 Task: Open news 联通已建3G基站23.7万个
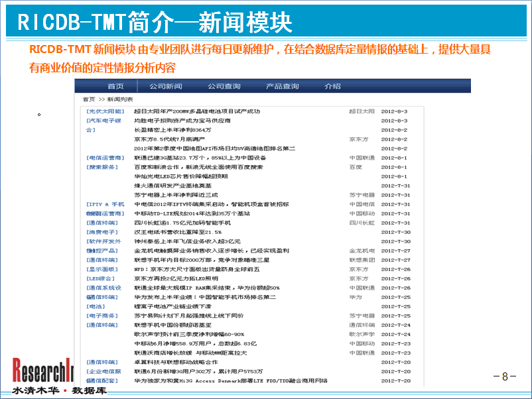pyautogui.click(x=200, y=158)
